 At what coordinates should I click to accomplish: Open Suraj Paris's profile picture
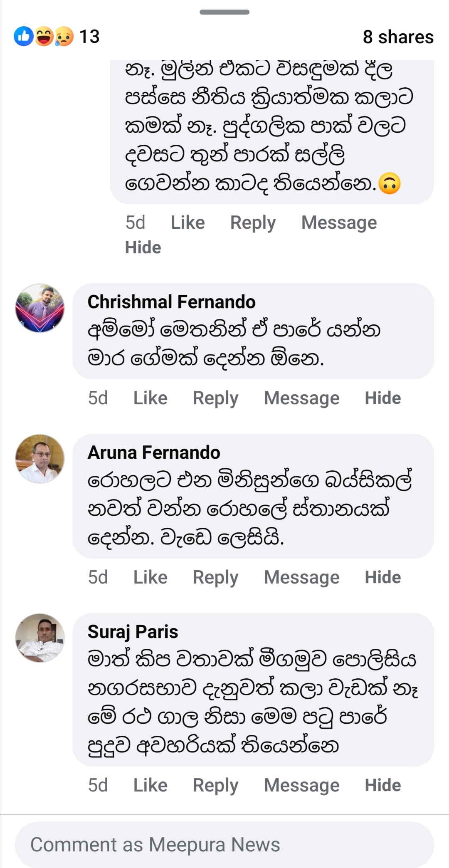click(x=40, y=638)
